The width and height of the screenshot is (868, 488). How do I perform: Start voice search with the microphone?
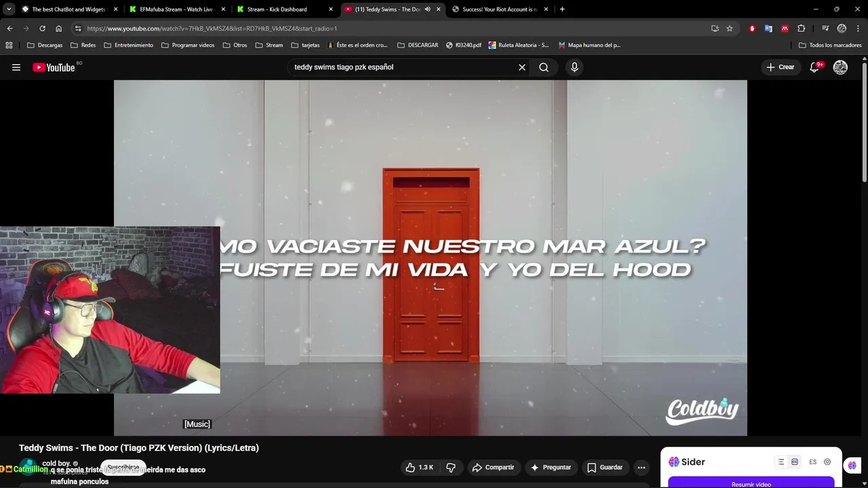(574, 67)
